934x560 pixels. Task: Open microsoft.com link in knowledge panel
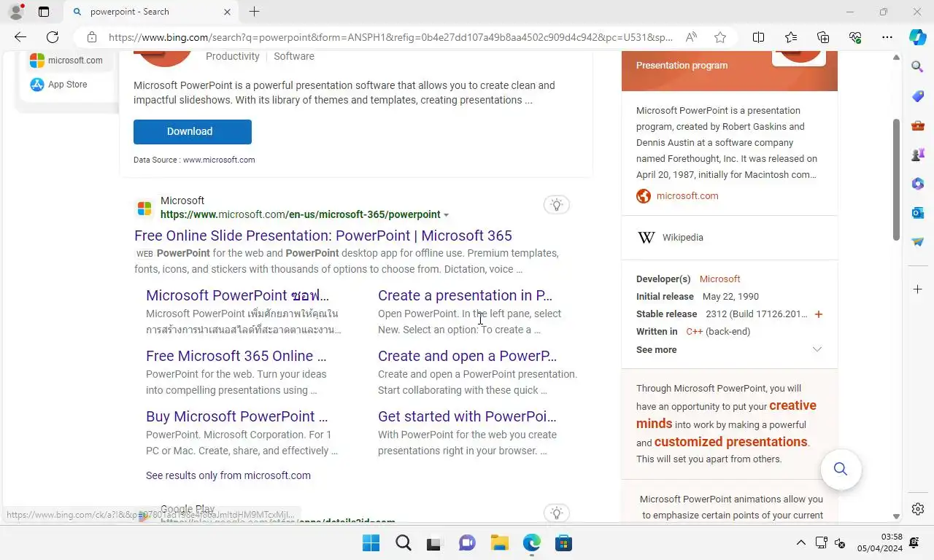coord(687,196)
